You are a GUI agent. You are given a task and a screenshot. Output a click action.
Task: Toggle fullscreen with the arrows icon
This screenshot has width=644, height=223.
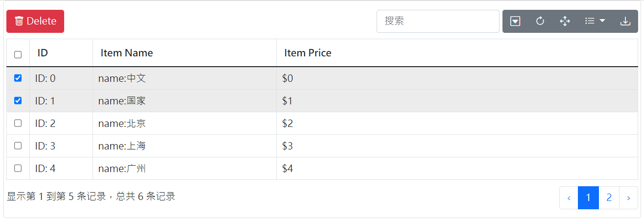tap(565, 21)
